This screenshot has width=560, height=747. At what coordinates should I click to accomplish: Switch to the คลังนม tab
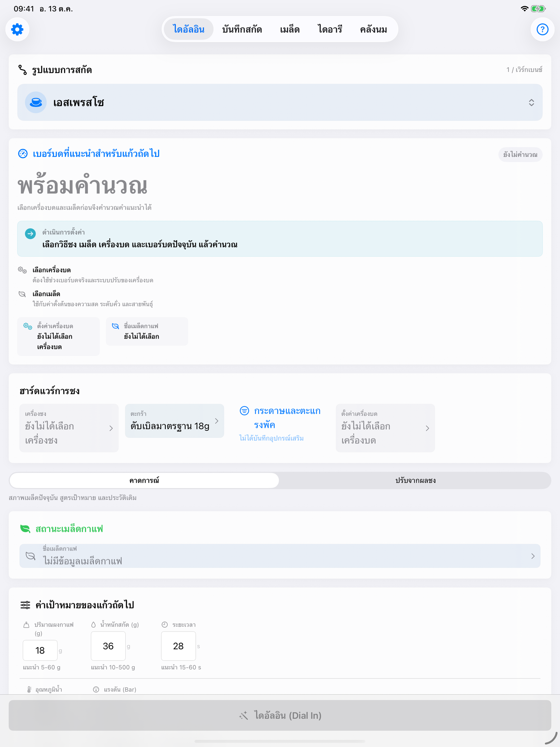point(373,29)
